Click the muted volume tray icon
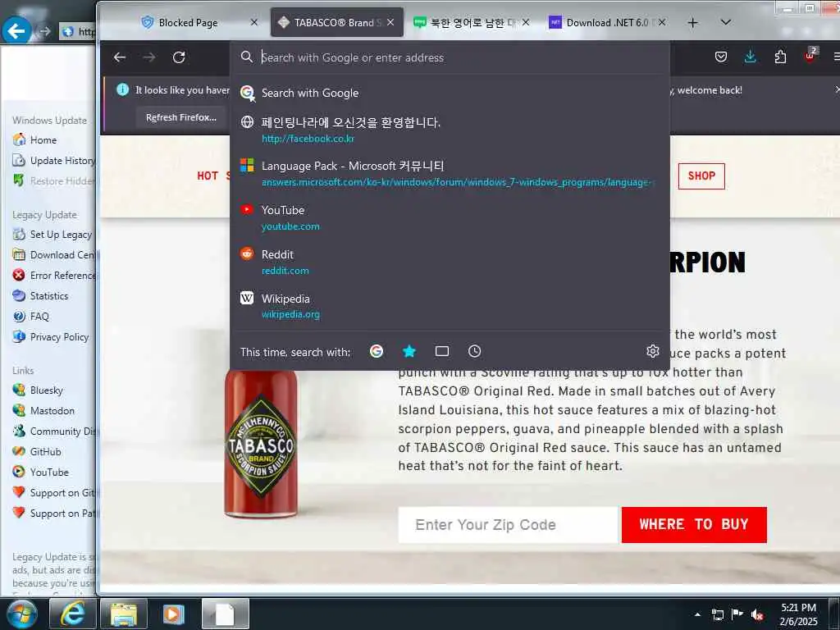Image resolution: width=840 pixels, height=630 pixels. [757, 615]
